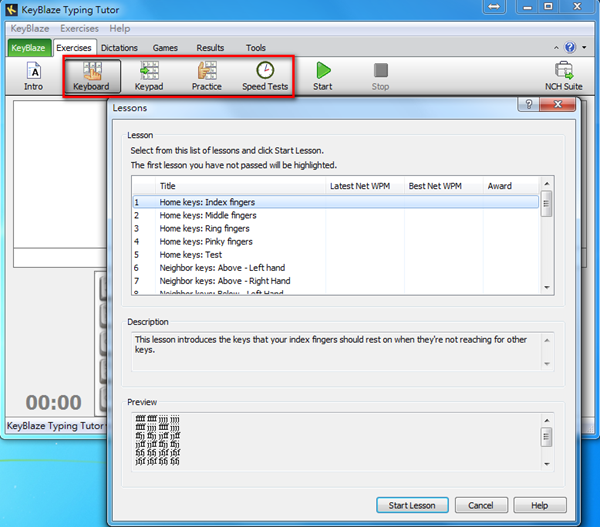Click the Start Lesson button
Viewport: 600px width, 527px height.
tap(412, 505)
